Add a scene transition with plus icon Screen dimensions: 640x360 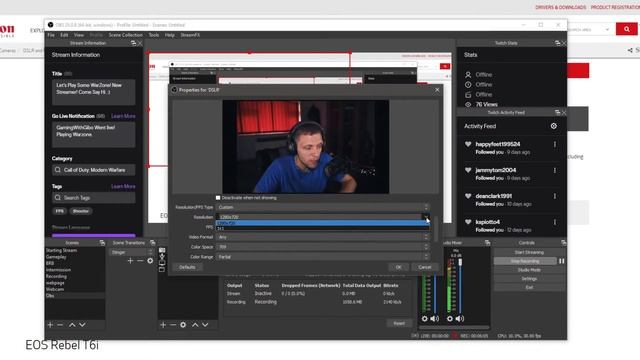click(130, 260)
